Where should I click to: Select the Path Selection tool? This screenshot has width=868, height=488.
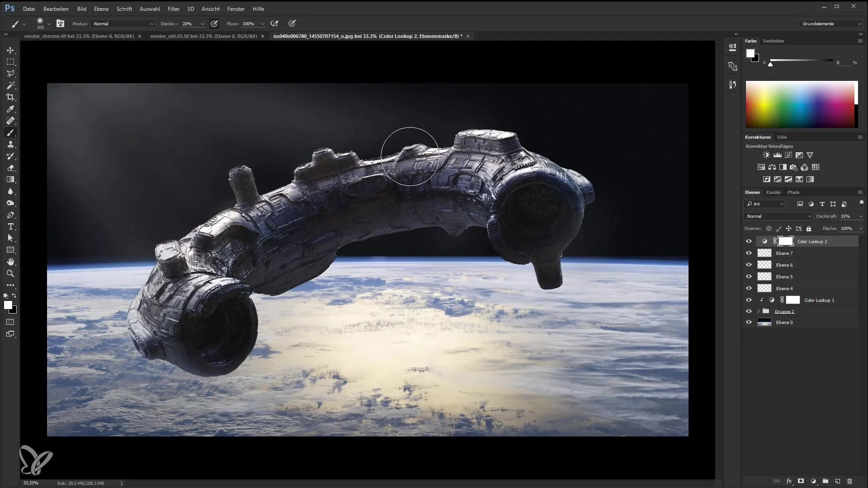coord(10,238)
